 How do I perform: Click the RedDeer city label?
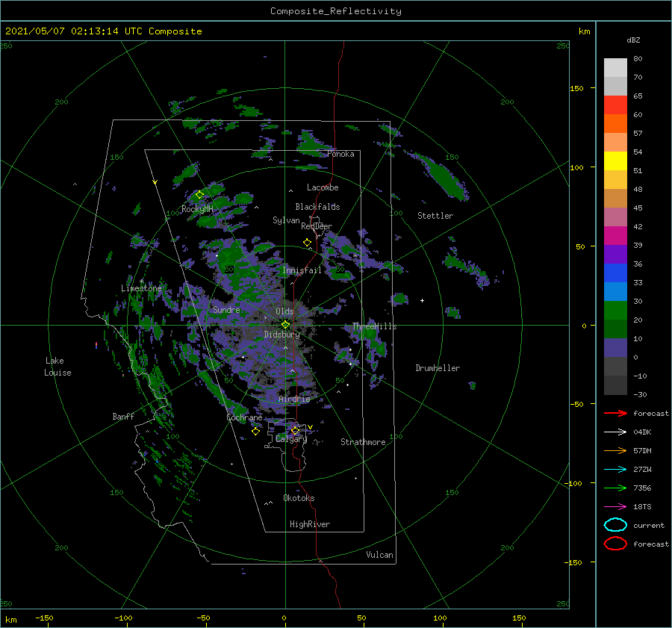(317, 226)
